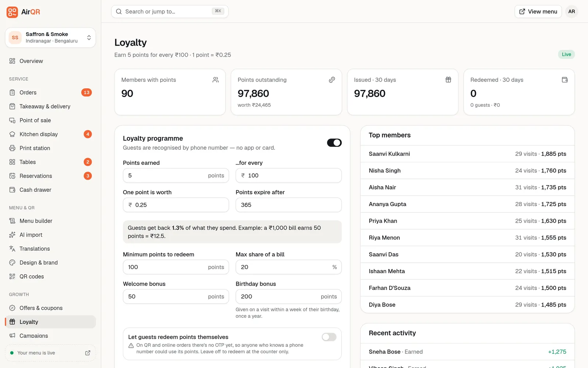Click the Reservations calendar icon
Screen dimensions: 588x368
pos(12,176)
